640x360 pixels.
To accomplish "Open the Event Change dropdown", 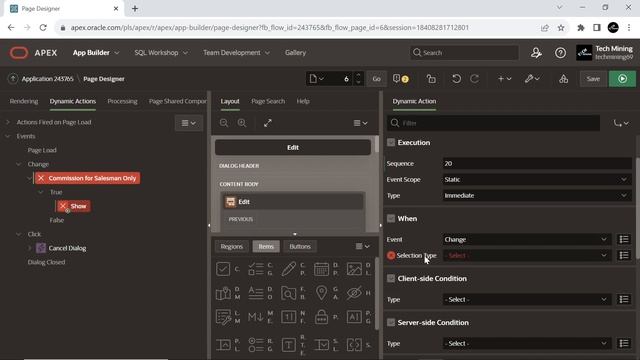I will click(527, 239).
